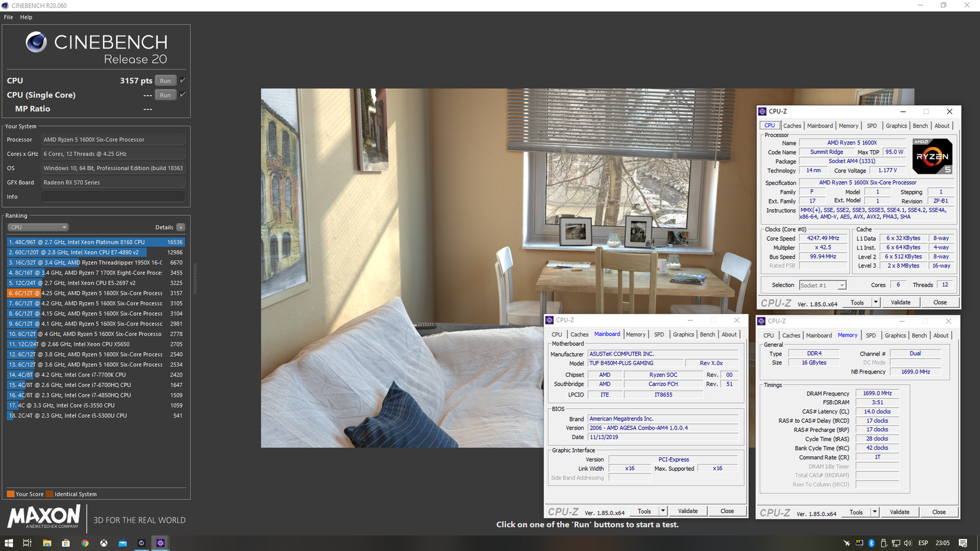This screenshot has width=980, height=551.
Task: Select the Ryzen Threadripper 1950X ranking row
Action: 96,262
